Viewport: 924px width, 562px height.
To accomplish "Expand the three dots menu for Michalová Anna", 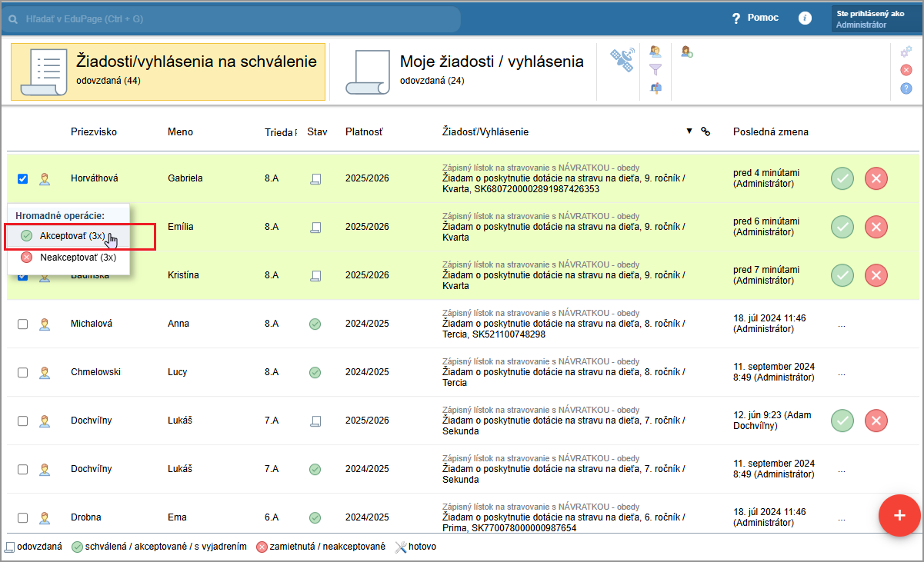I will 841,324.
